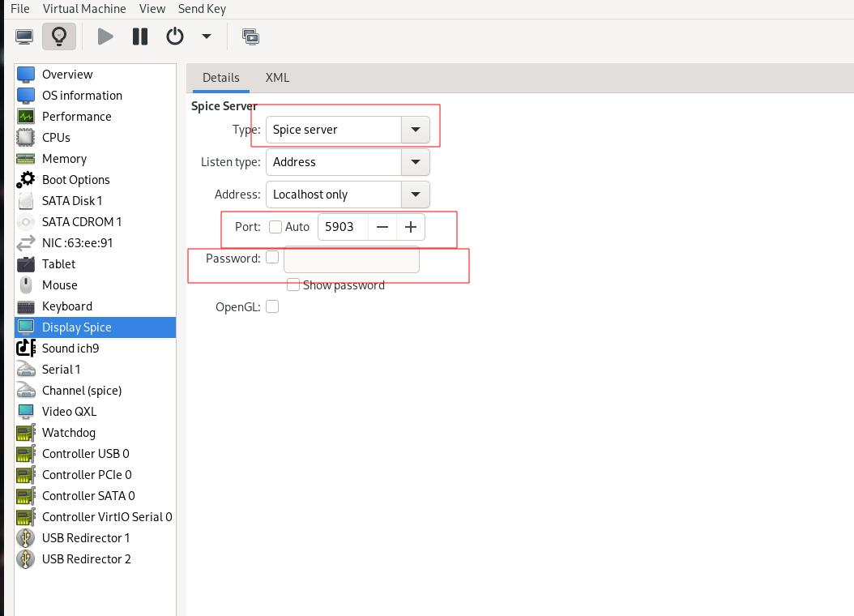
Task: Switch to the XML tab
Action: point(277,78)
